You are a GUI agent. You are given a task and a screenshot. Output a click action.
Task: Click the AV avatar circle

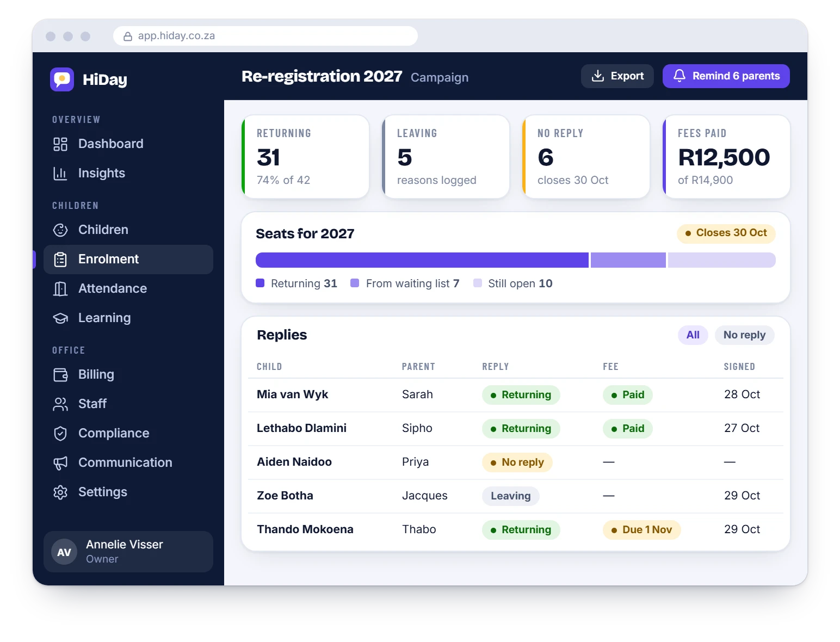pos(64,552)
